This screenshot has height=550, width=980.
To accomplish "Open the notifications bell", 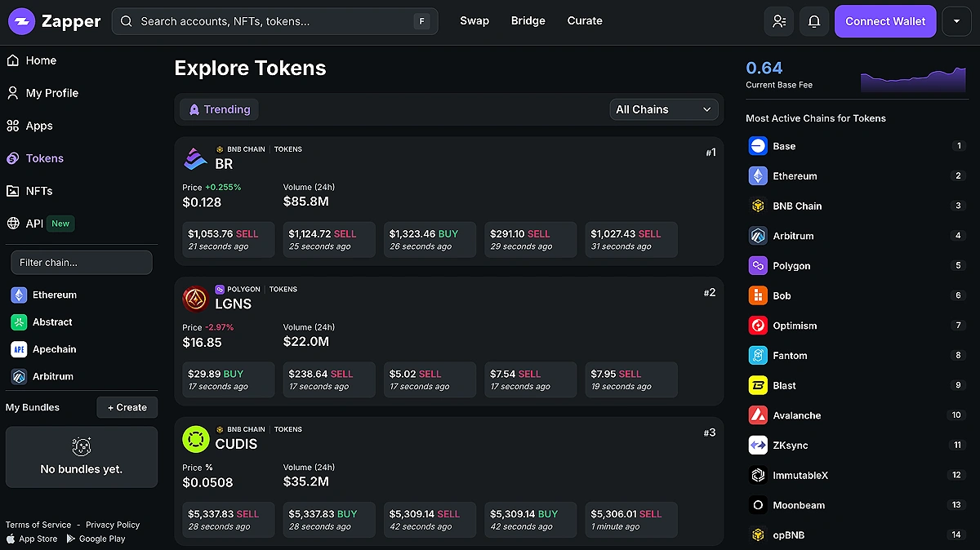I will click(x=813, y=22).
